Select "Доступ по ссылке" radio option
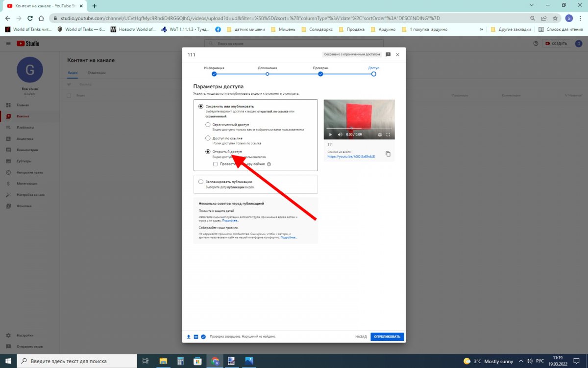This screenshot has width=588, height=368. pyautogui.click(x=208, y=138)
